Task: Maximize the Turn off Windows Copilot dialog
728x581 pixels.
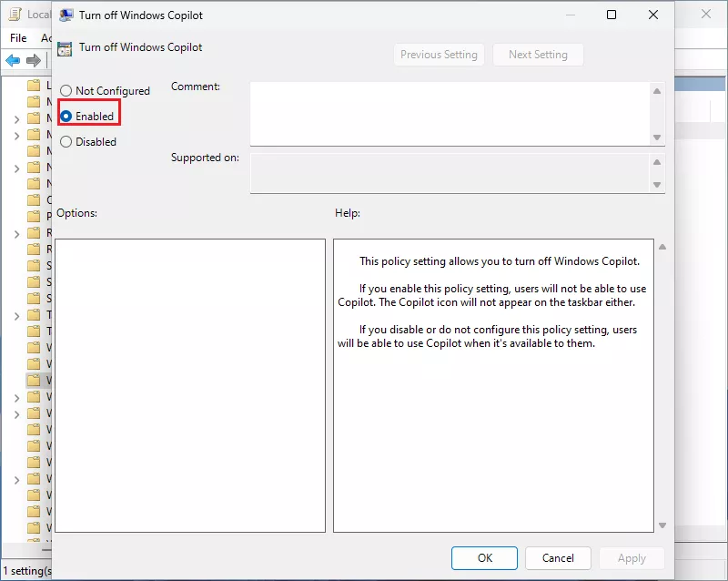Action: tap(612, 15)
